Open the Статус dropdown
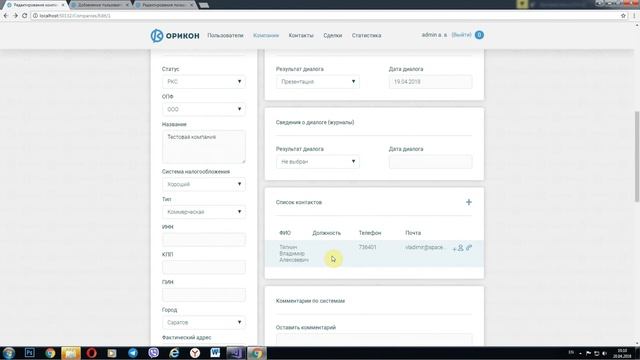Screen dimensions: 640x360 coord(204,82)
